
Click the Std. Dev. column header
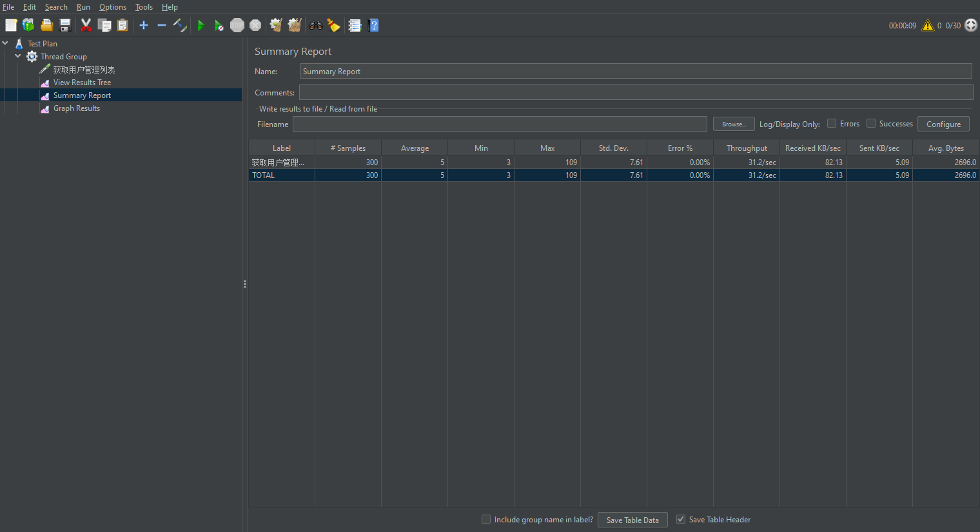[614, 148]
